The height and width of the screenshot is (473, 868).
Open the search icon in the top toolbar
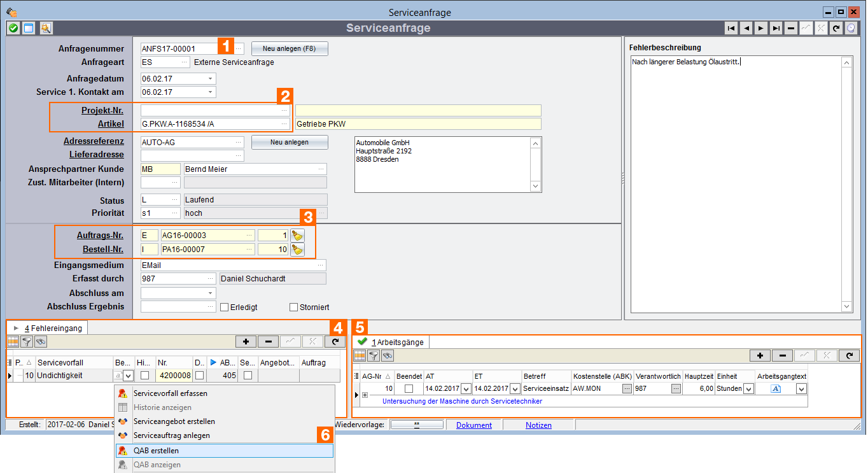pos(46,28)
